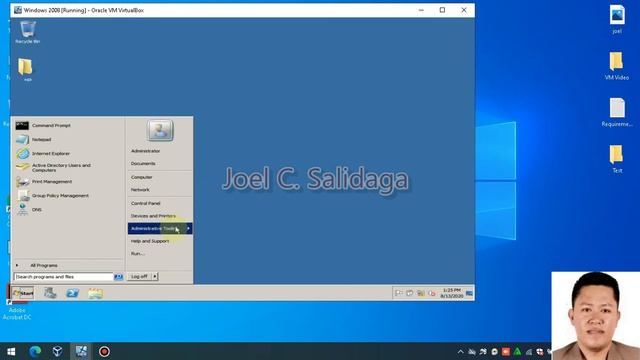This screenshot has height=360, width=640.
Task: Open the Windows 10 Start menu
Action: (11, 351)
